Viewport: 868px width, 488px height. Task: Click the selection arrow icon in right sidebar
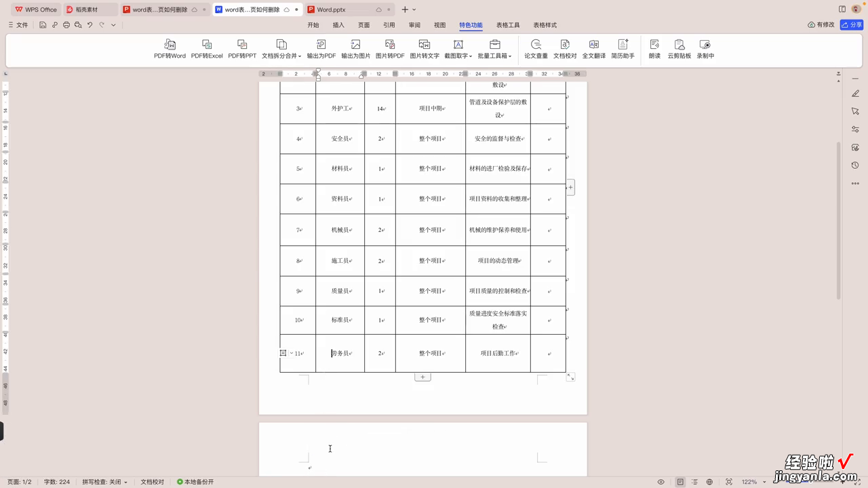coord(856,111)
